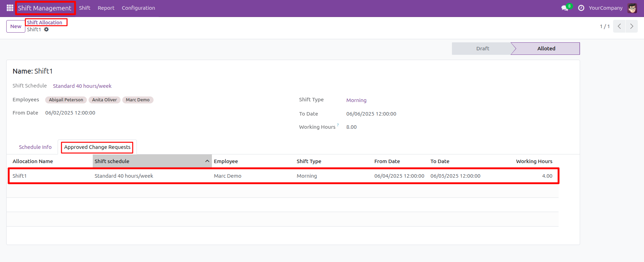Switch to Schedule Info tab

coord(35,147)
